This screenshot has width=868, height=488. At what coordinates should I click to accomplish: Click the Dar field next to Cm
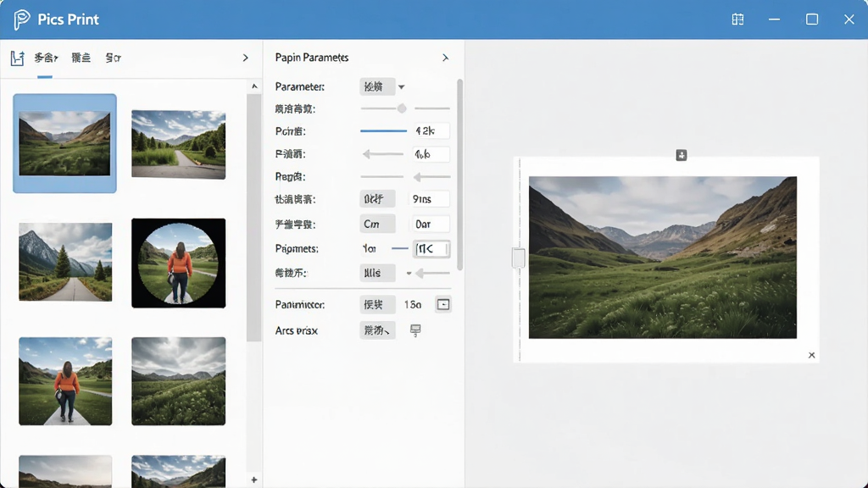(430, 224)
